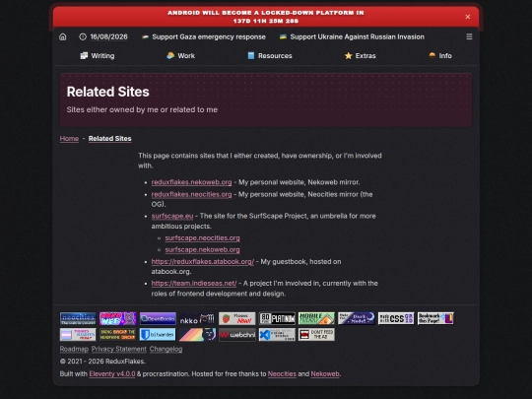This screenshot has width=532, height=399.
Task: Open Support Ukraine Against Russian Invasion link
Action: coord(352,36)
